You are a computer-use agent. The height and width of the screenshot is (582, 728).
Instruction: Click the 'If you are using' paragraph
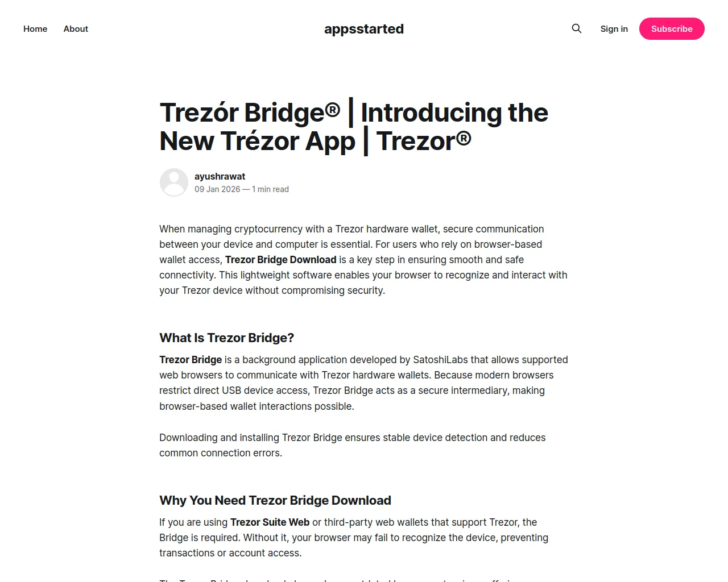click(x=354, y=538)
